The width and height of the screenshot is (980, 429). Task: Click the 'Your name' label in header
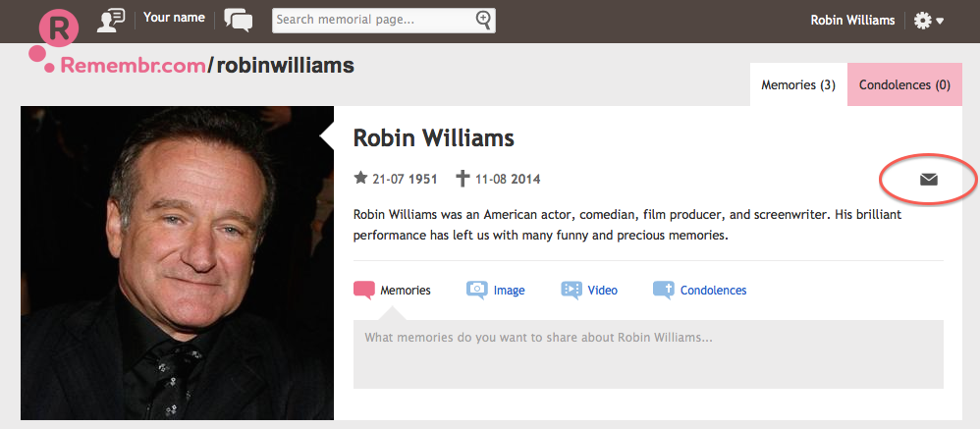pyautogui.click(x=174, y=18)
